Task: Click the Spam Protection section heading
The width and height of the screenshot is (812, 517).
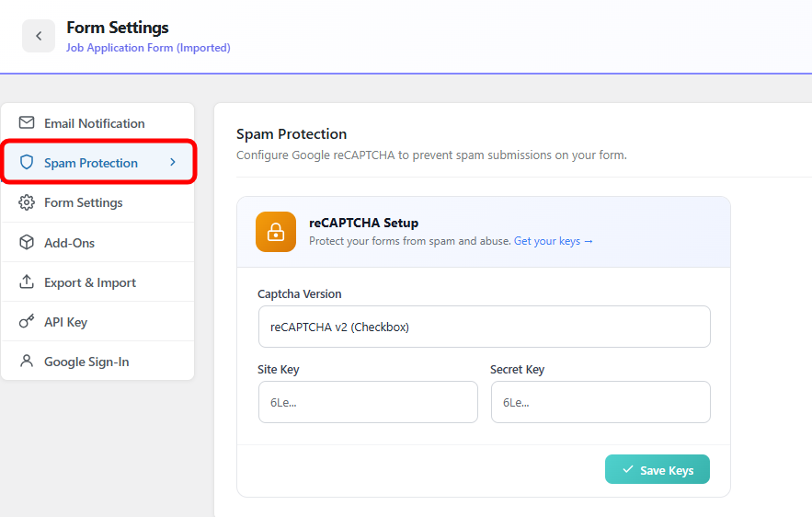Action: click(x=292, y=134)
